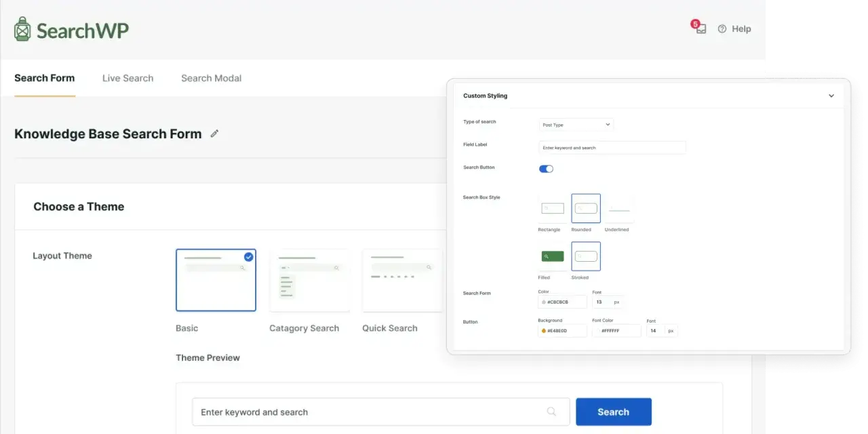Switch to the Search Form tab
Screen dimensions: 868x434
click(45, 78)
